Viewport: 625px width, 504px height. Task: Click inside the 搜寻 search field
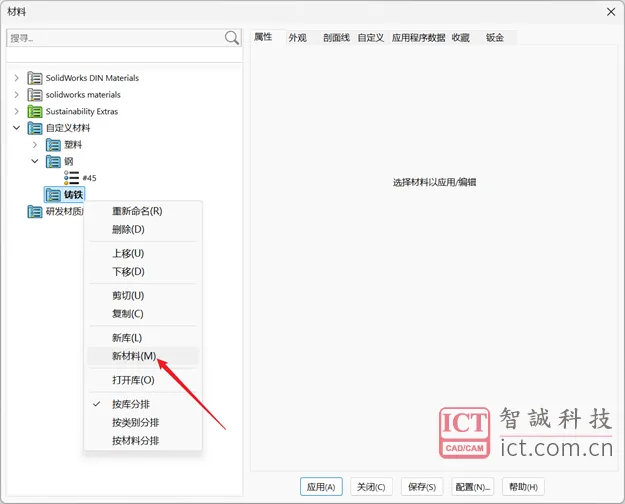pyautogui.click(x=113, y=38)
